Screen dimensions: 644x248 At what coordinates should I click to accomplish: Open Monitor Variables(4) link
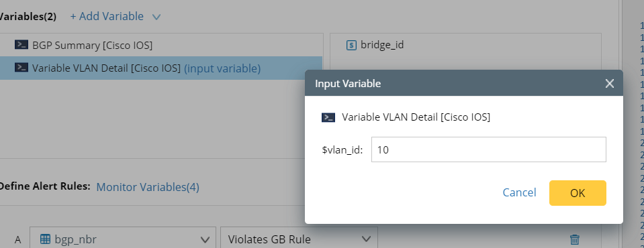click(148, 187)
